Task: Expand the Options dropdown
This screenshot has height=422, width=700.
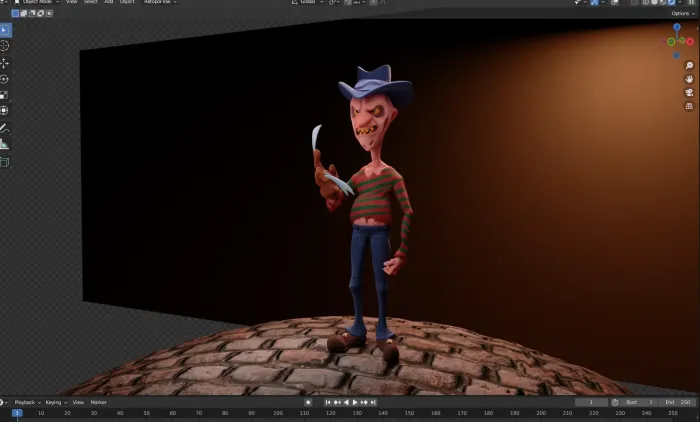Action: 683,13
